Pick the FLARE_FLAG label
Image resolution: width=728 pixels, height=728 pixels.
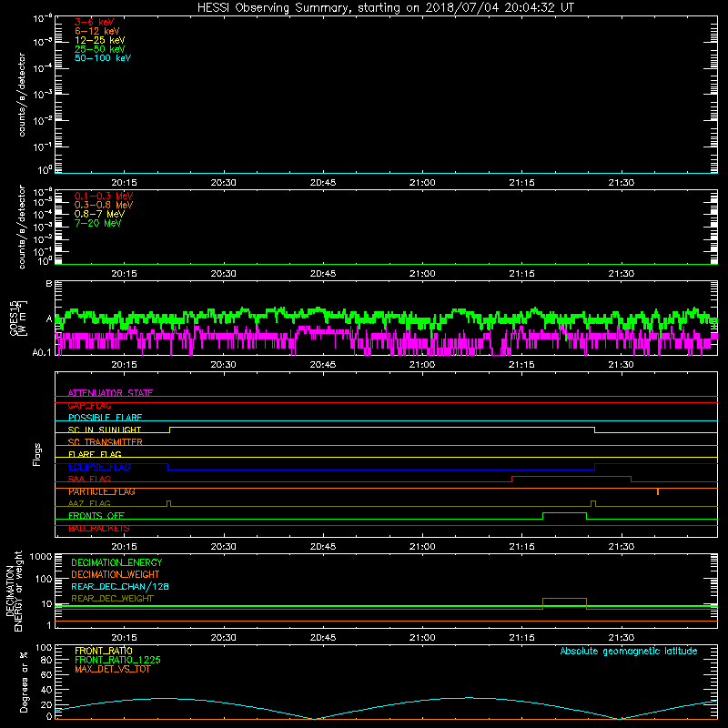tap(96, 454)
